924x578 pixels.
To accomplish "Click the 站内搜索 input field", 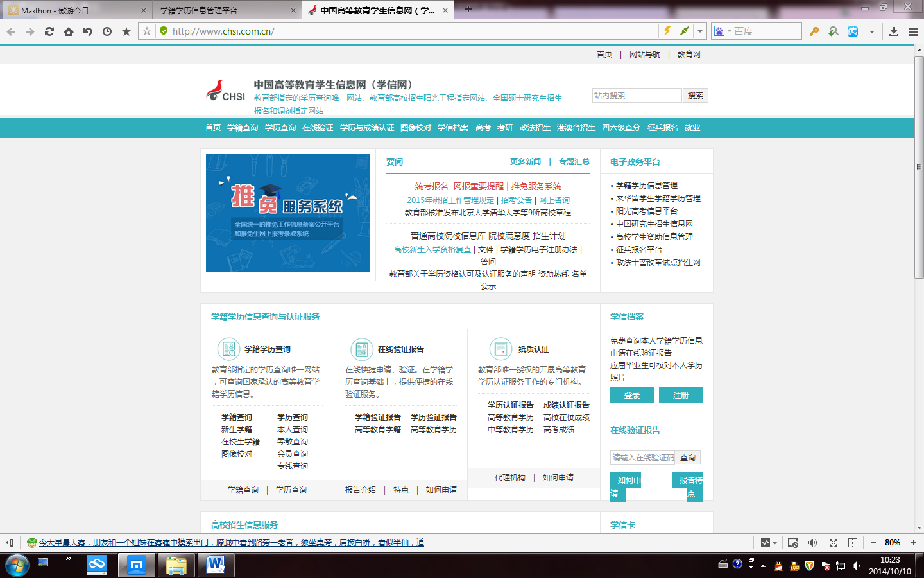I will (637, 96).
